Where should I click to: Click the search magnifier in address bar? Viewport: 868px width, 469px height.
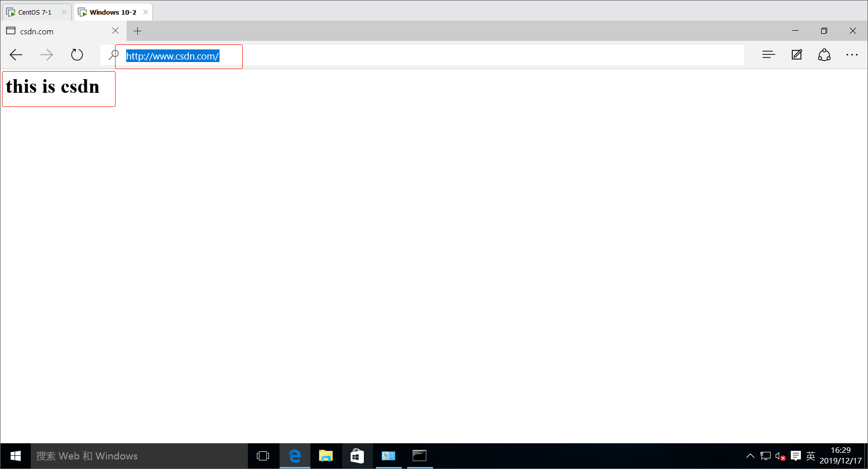[114, 54]
